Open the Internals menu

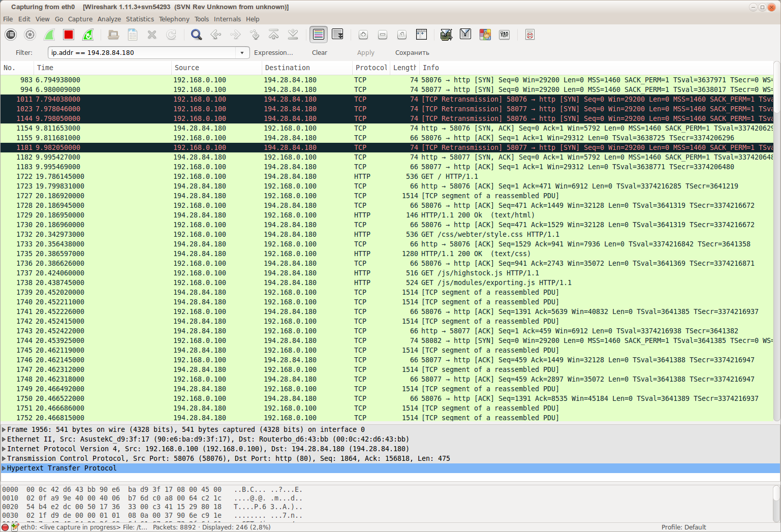[227, 19]
